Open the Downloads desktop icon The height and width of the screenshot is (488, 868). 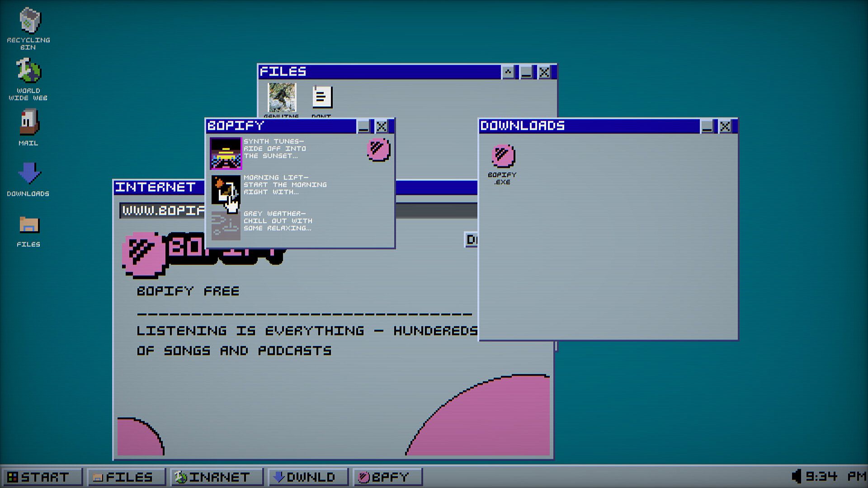point(29,174)
